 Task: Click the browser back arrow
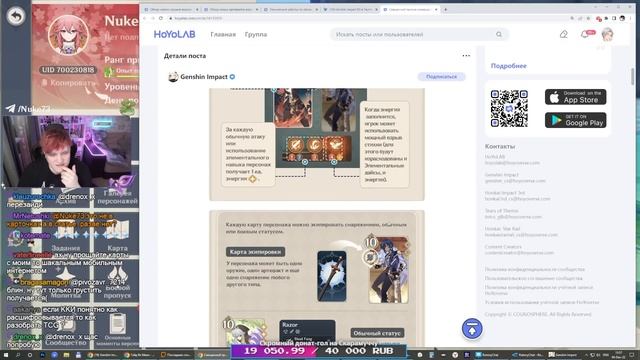144,18
